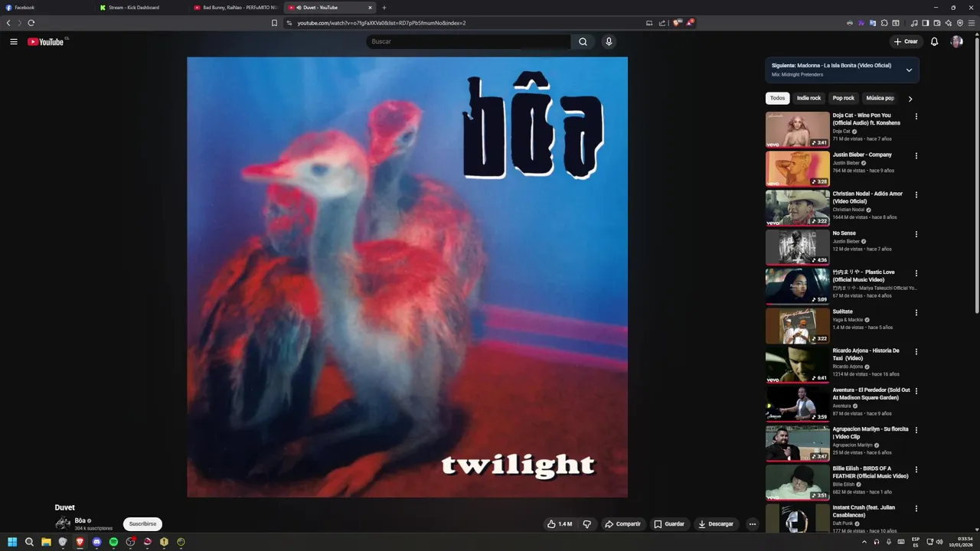Open the YouTube notifications bell
Screen dimensions: 980x551
[x=934, y=41]
